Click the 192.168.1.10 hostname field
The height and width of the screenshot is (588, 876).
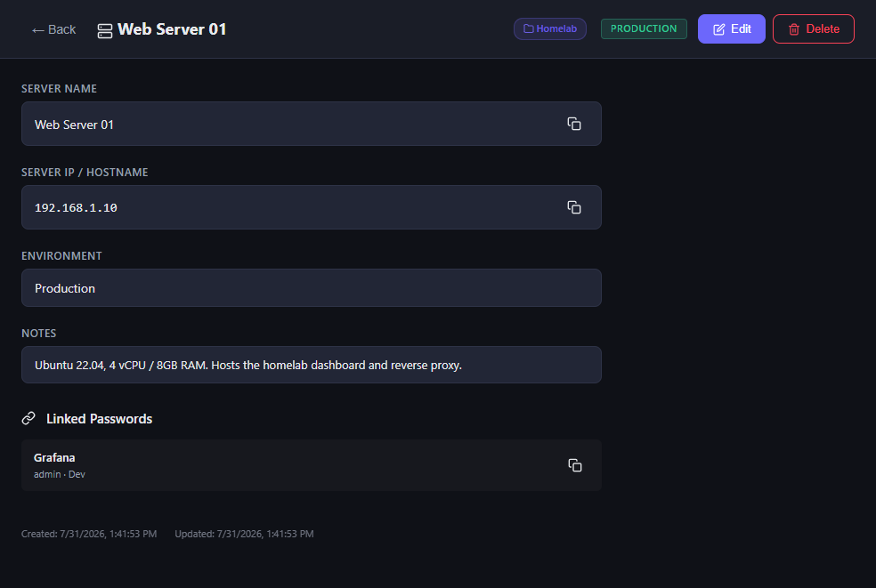click(x=312, y=207)
